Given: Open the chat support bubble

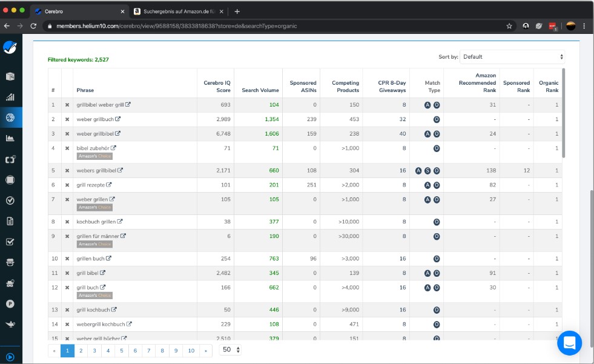Looking at the screenshot, I should [x=569, y=343].
